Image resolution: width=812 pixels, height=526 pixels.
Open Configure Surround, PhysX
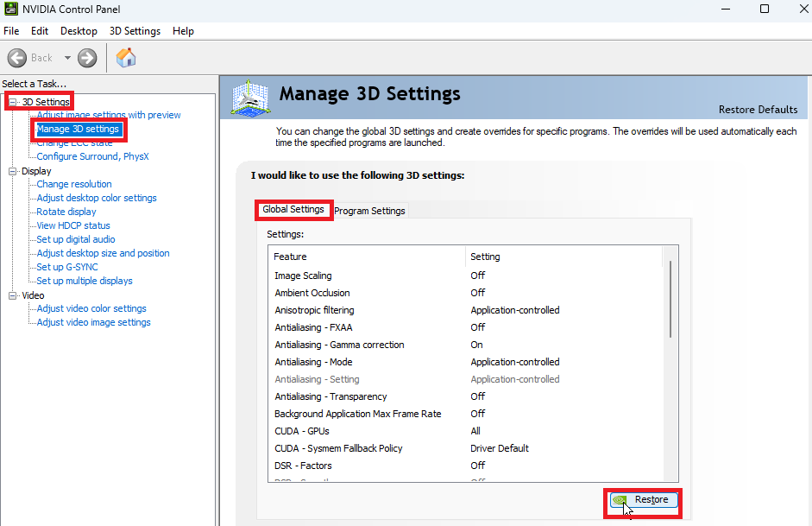92,156
